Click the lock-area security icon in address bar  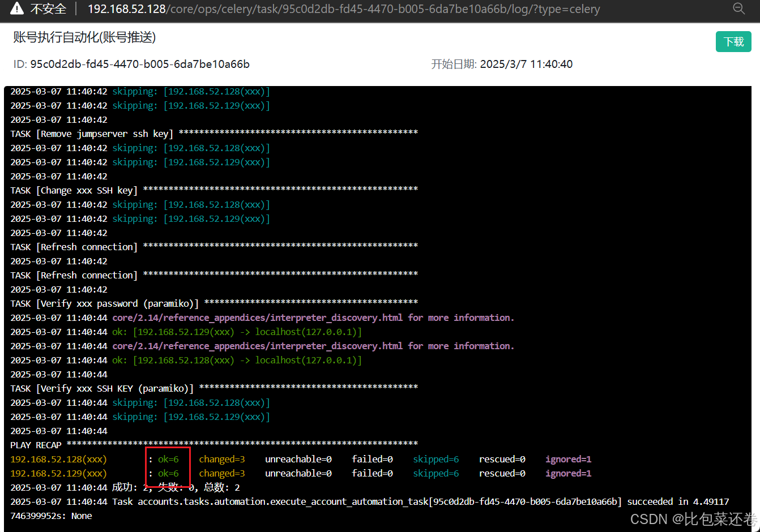[16, 8]
